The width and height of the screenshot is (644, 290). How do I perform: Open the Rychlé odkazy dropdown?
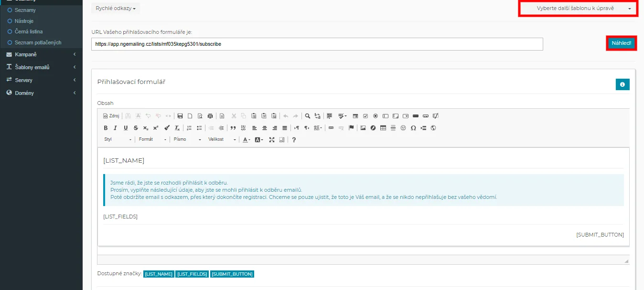click(x=115, y=8)
